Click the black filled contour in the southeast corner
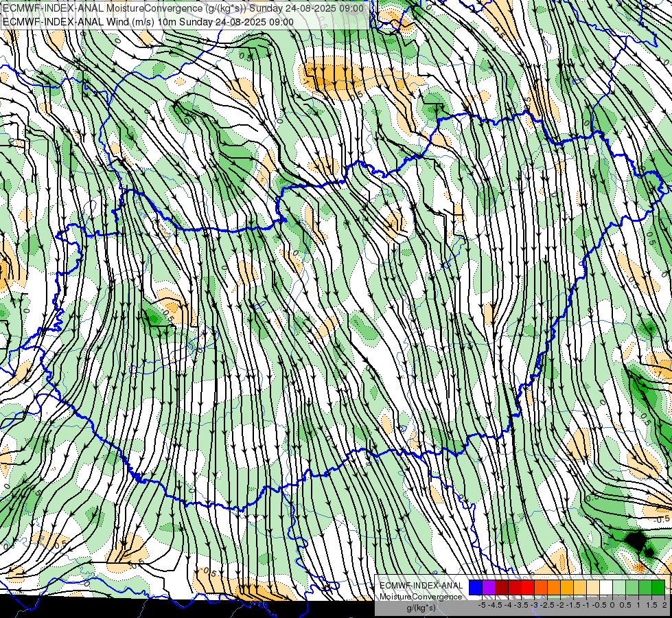This screenshot has height=618, width=672. click(x=635, y=541)
